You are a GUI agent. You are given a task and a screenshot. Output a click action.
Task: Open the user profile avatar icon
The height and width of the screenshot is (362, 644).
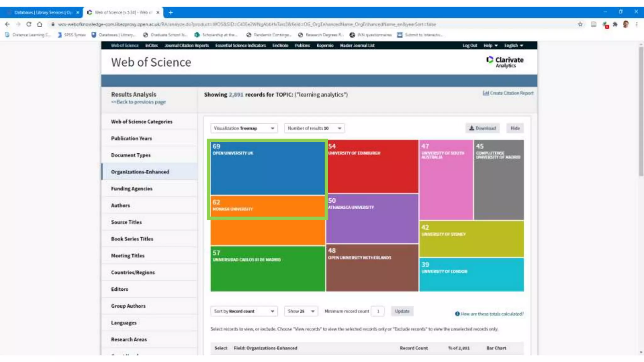click(x=626, y=24)
